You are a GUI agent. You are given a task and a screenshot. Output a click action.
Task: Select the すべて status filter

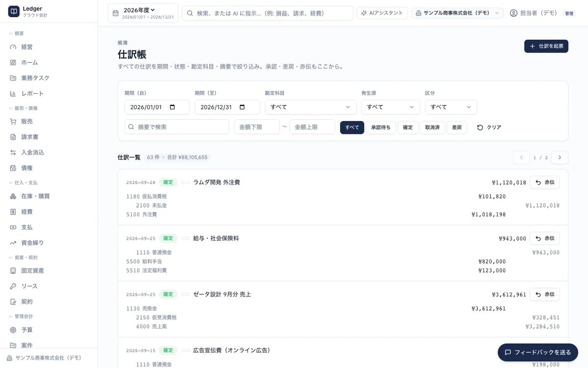(352, 128)
